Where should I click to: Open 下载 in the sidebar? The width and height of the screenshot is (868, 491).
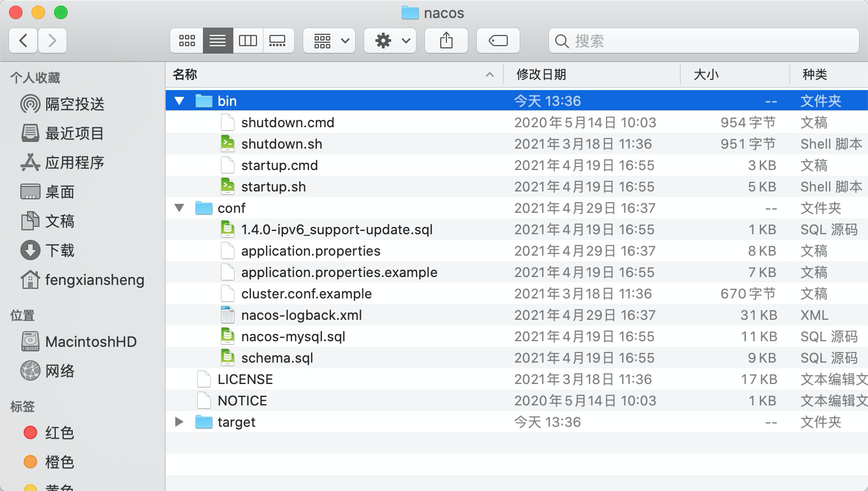pos(48,251)
